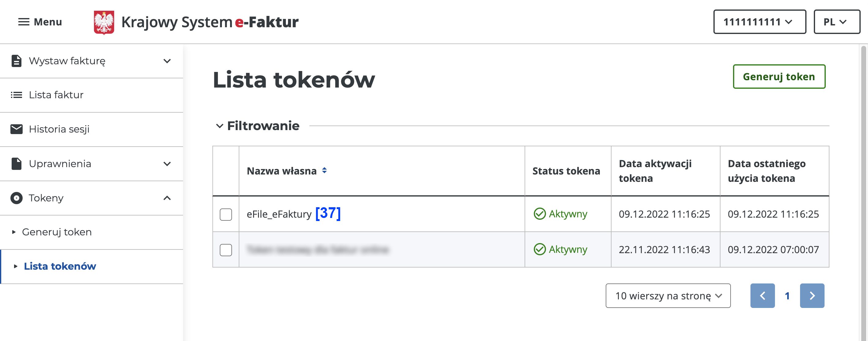Click the Tokeny circle icon
This screenshot has width=868, height=341.
[x=16, y=198]
